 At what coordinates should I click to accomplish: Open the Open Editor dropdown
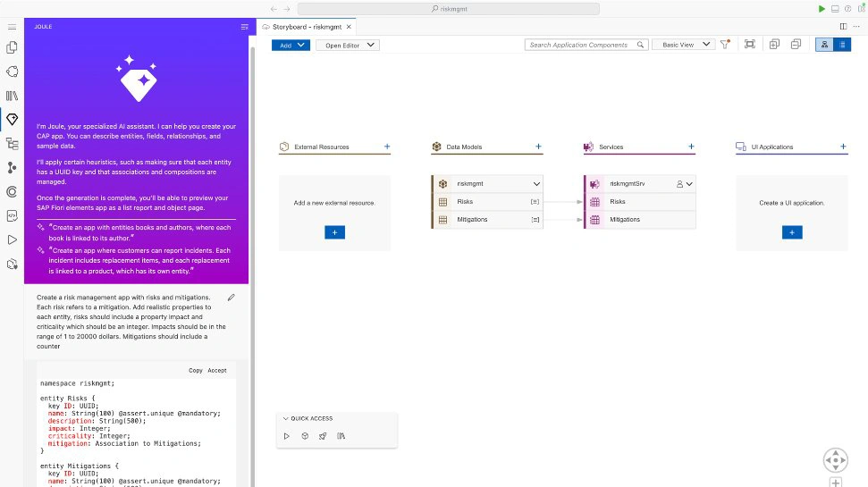(348, 45)
